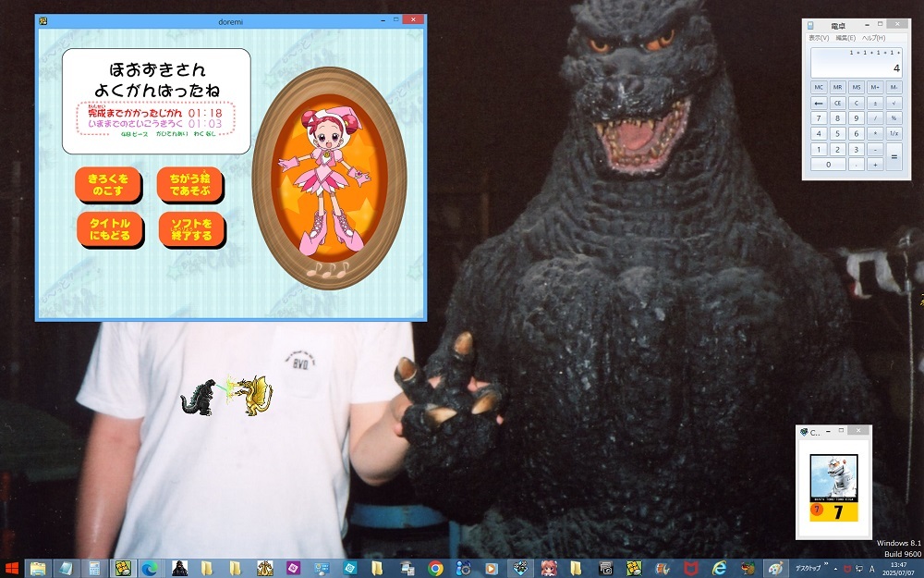Click the multiply (*) calculator button
Image resolution: width=924 pixels, height=578 pixels.
click(x=875, y=133)
